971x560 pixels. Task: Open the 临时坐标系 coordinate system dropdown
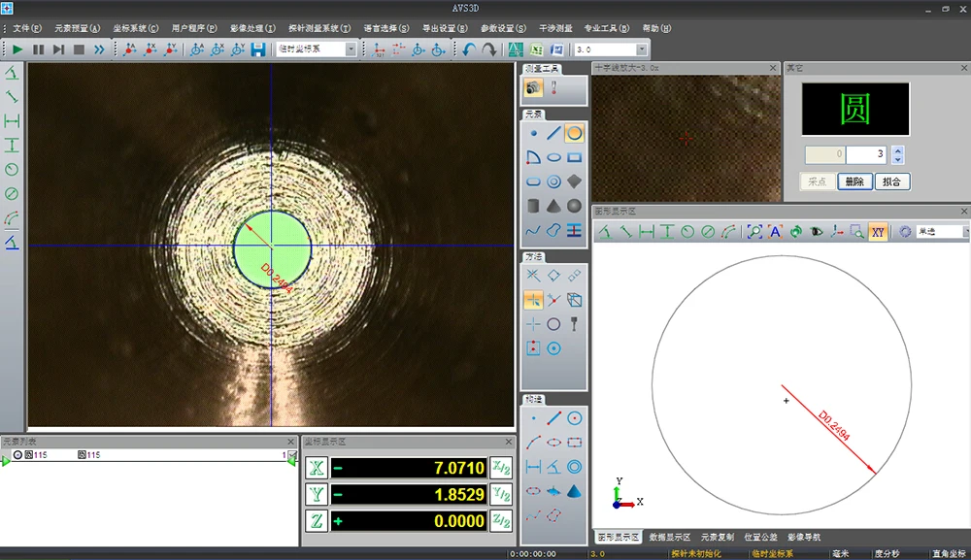(351, 49)
